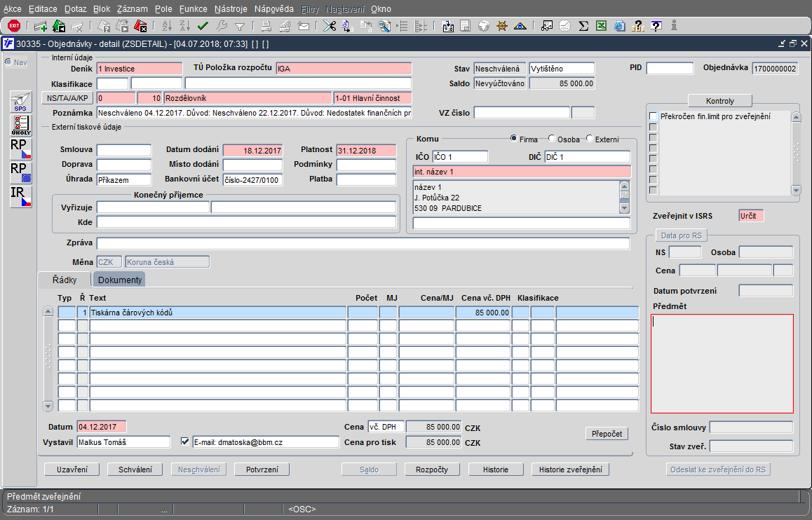Screen dimensions: 812x520
Task: Click the Excel export icon
Action: [601, 26]
